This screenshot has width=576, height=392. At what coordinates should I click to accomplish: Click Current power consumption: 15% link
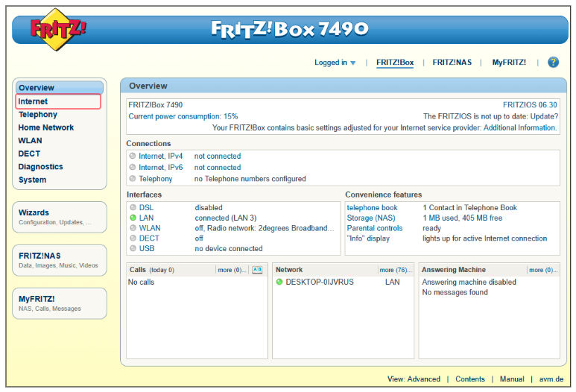[183, 116]
